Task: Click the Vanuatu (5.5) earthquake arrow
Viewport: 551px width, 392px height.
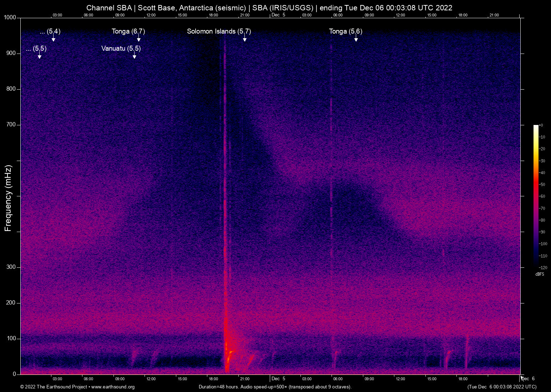Action: (x=135, y=56)
